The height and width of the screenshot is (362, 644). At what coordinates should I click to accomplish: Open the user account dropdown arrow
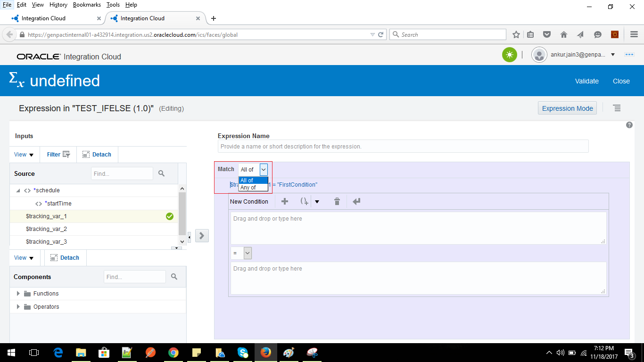click(613, 55)
